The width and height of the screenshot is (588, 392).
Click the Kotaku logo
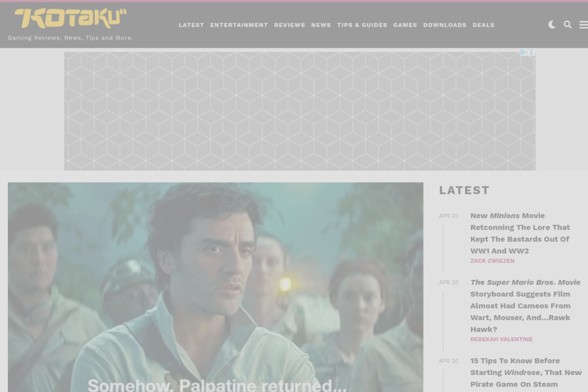click(70, 18)
